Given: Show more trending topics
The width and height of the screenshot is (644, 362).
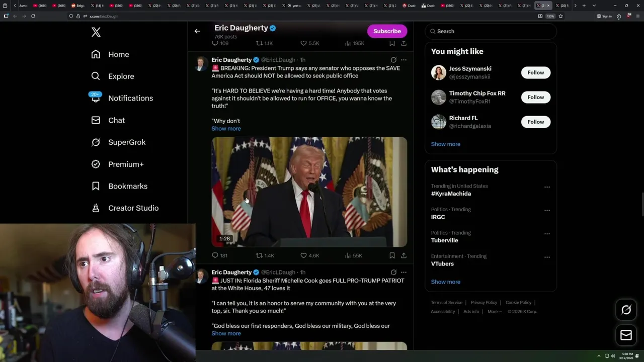Looking at the screenshot, I should pyautogui.click(x=445, y=282).
